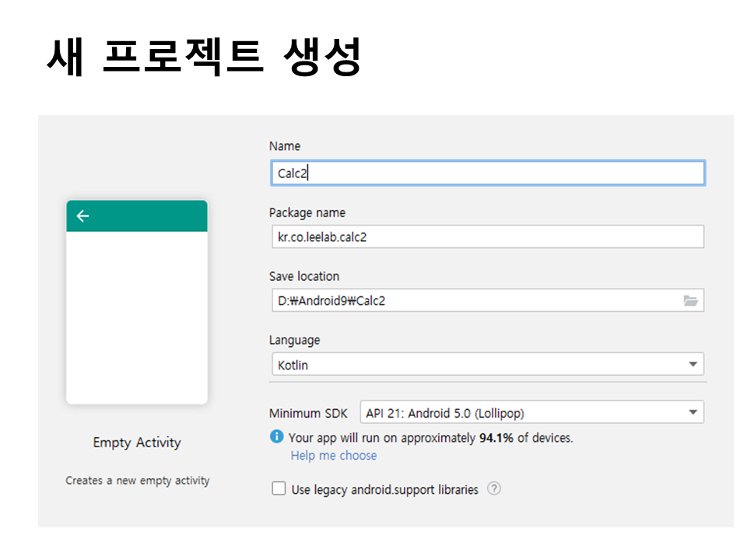Click the back arrow in the activity preview
Image resolution: width=747 pixels, height=560 pixels.
coord(83,216)
